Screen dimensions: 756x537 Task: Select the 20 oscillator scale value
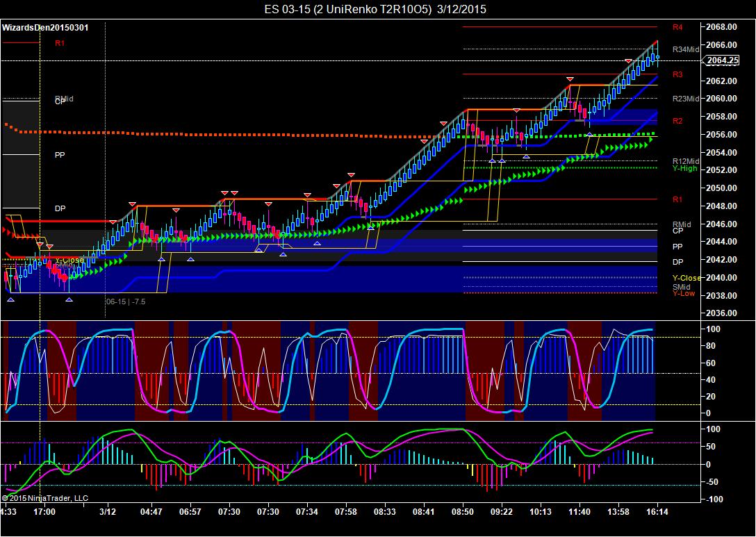tap(710, 397)
